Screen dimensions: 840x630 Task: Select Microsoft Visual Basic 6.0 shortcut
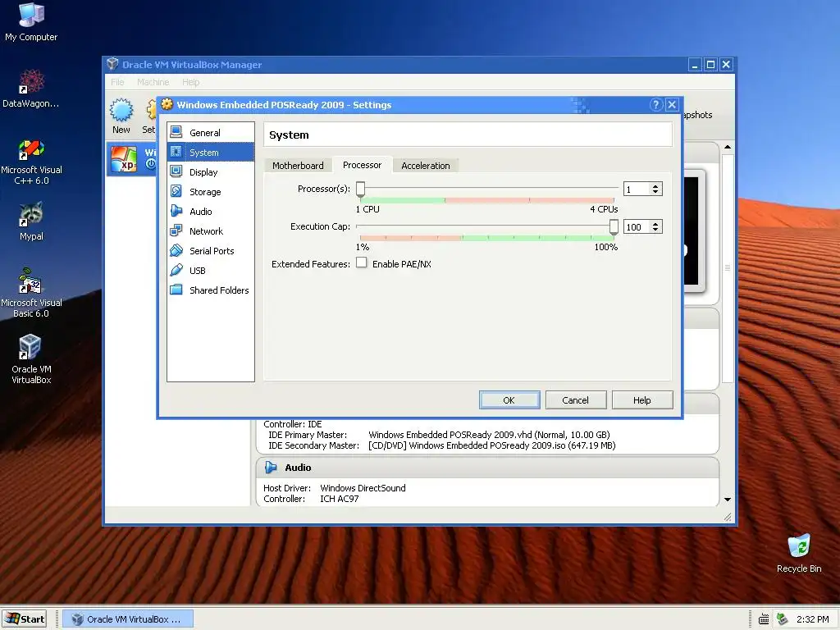pos(31,294)
